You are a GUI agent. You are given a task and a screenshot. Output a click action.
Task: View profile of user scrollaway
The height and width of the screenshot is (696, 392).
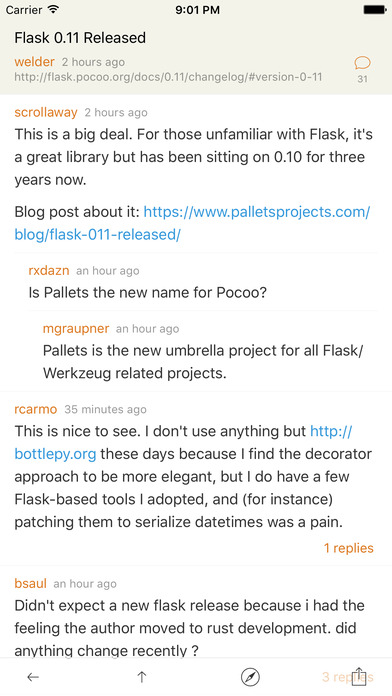[x=46, y=112]
